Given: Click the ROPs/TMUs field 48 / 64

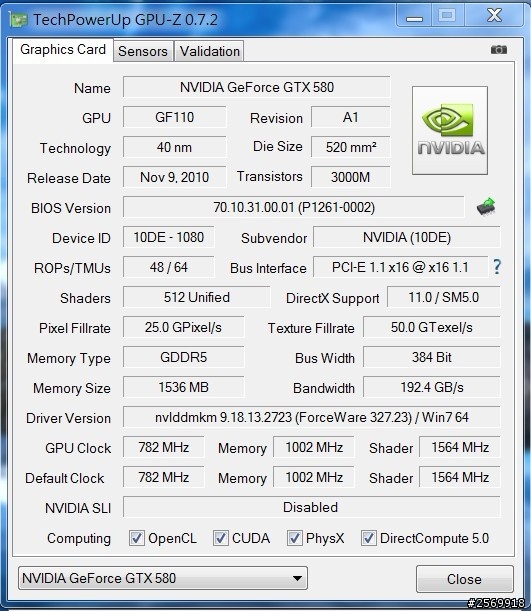Looking at the screenshot, I should click(169, 267).
